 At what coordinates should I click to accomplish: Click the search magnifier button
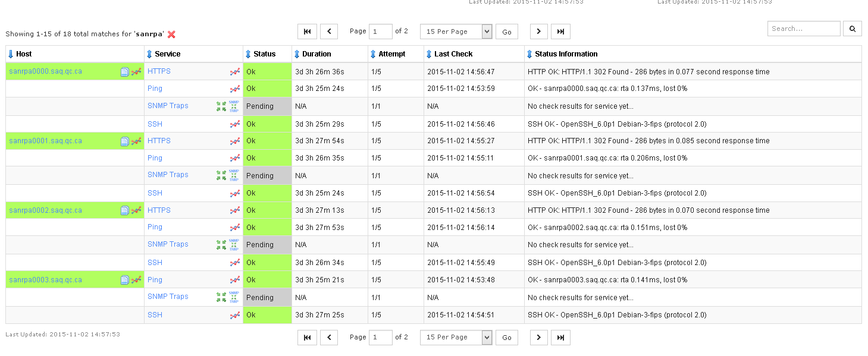tap(852, 29)
